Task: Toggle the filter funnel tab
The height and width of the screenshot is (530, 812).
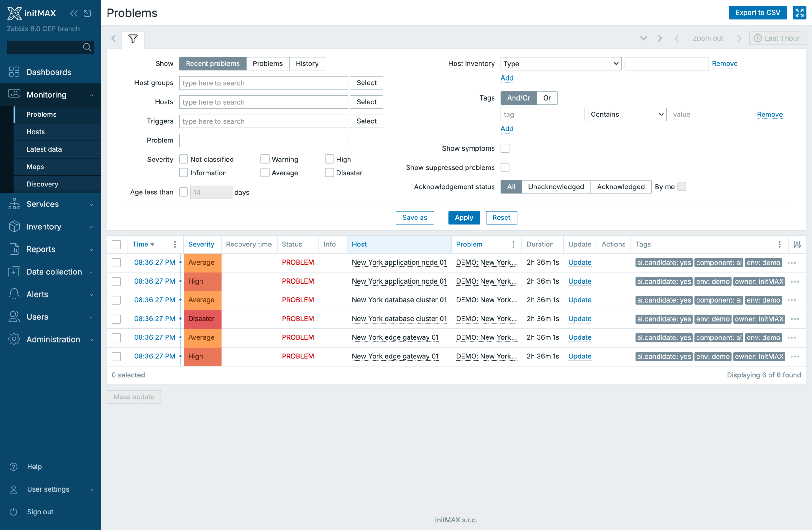Action: tap(133, 39)
